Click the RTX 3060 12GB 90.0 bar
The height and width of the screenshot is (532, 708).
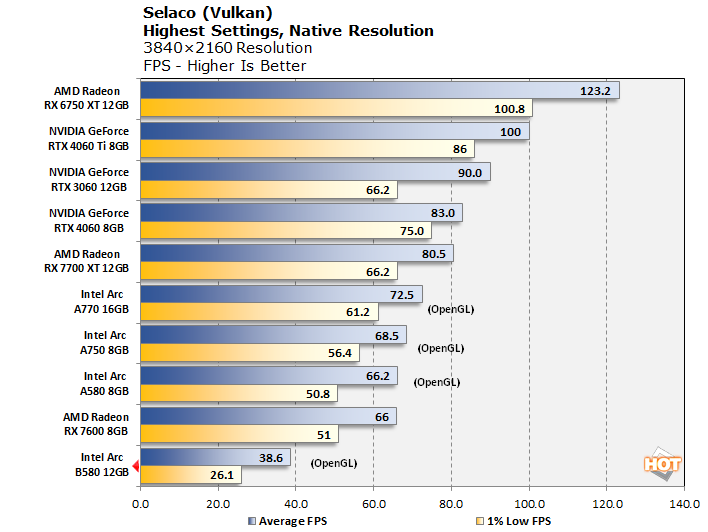[315, 173]
